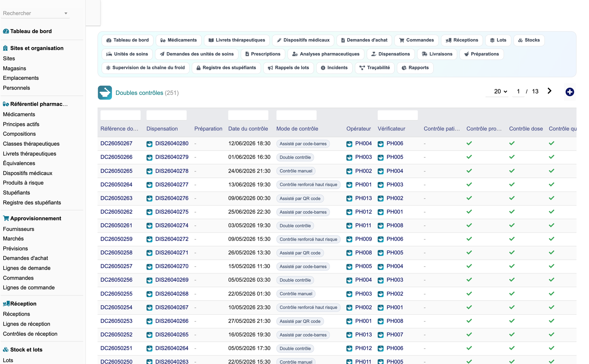Click the dispensation icon beside DIS26040270
The image size is (589, 364).
coord(150,267)
